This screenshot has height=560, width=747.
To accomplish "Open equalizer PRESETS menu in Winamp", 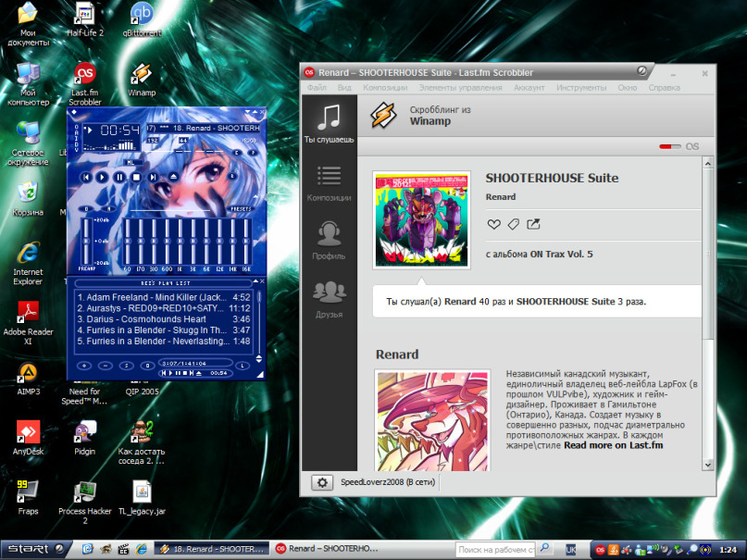I will 241,208.
